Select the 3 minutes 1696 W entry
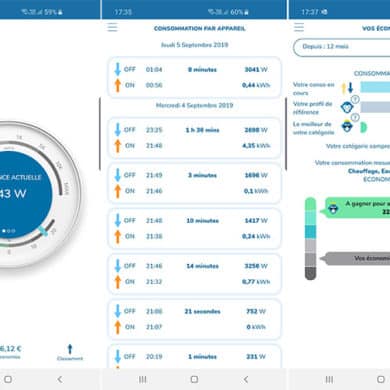The width and height of the screenshot is (390, 390). (x=194, y=183)
